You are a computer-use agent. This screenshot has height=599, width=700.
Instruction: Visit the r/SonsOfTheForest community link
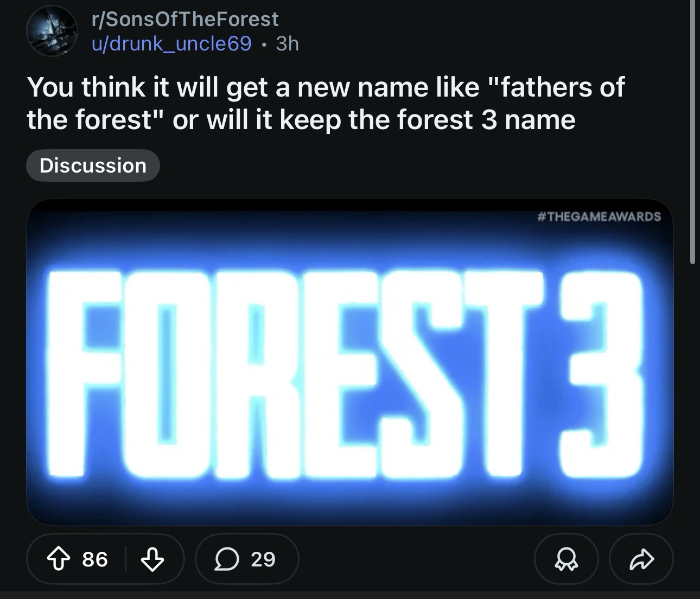point(184,20)
